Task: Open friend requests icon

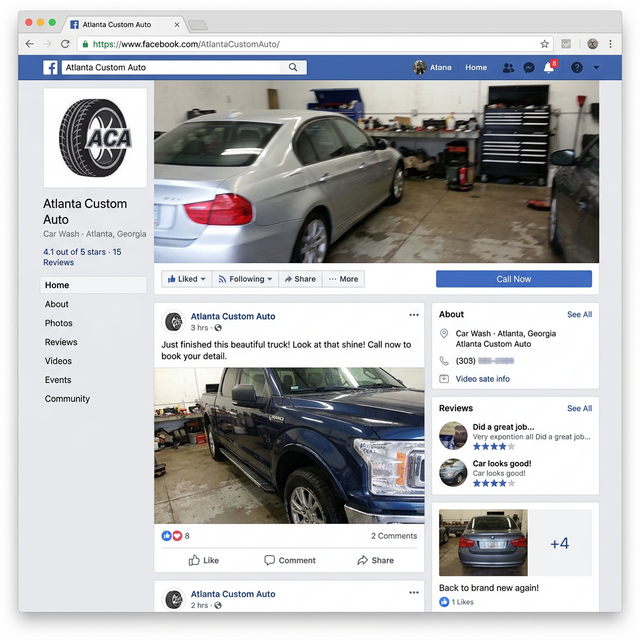Action: [508, 68]
